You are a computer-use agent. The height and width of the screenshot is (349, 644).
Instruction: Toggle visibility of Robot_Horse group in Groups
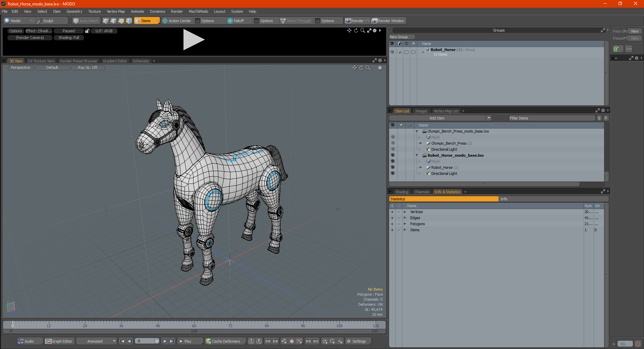coord(392,52)
